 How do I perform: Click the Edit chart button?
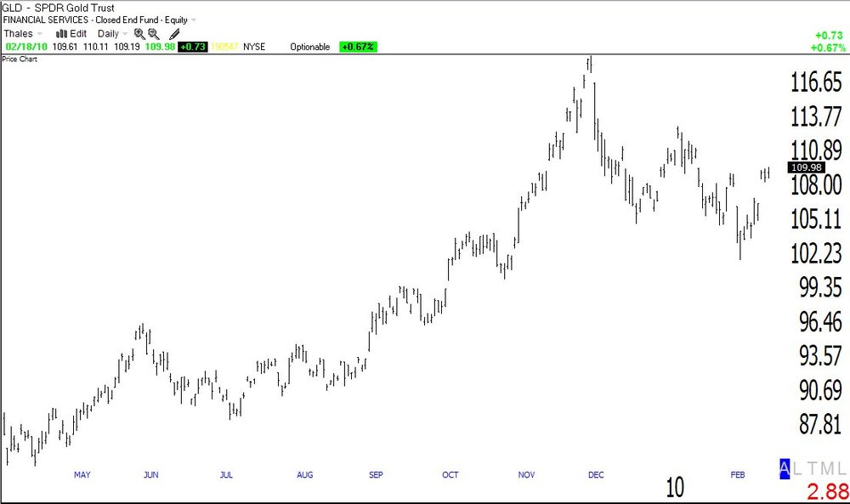tap(78, 34)
